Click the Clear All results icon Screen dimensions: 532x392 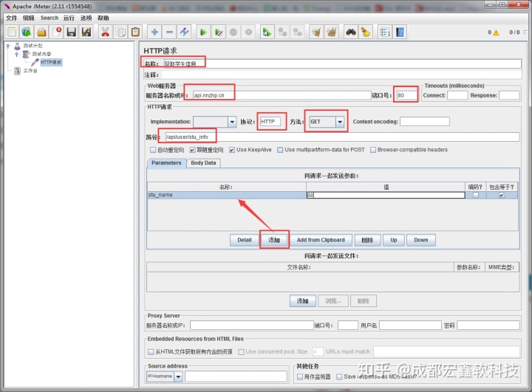click(332, 32)
